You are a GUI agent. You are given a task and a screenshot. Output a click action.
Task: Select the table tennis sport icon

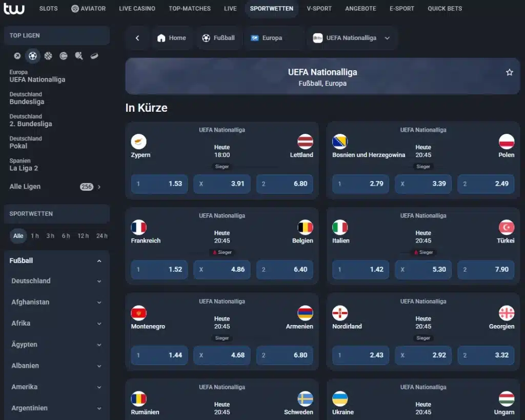pos(78,56)
